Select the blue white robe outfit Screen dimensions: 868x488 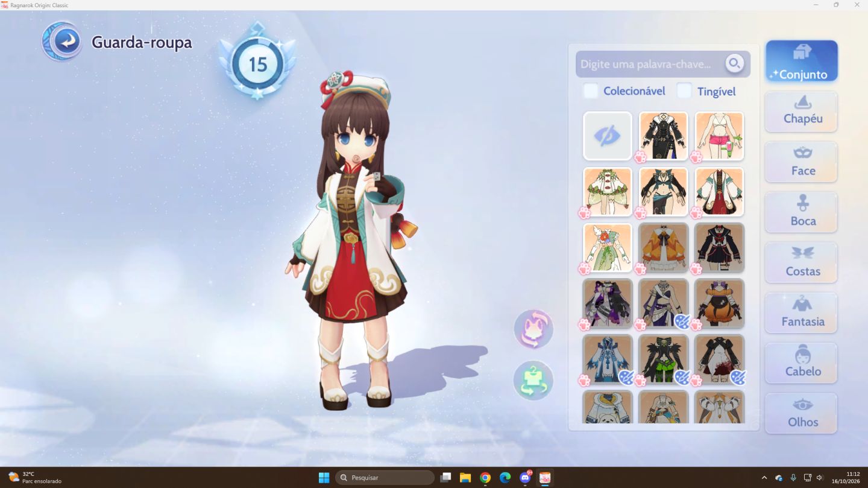coord(608,359)
